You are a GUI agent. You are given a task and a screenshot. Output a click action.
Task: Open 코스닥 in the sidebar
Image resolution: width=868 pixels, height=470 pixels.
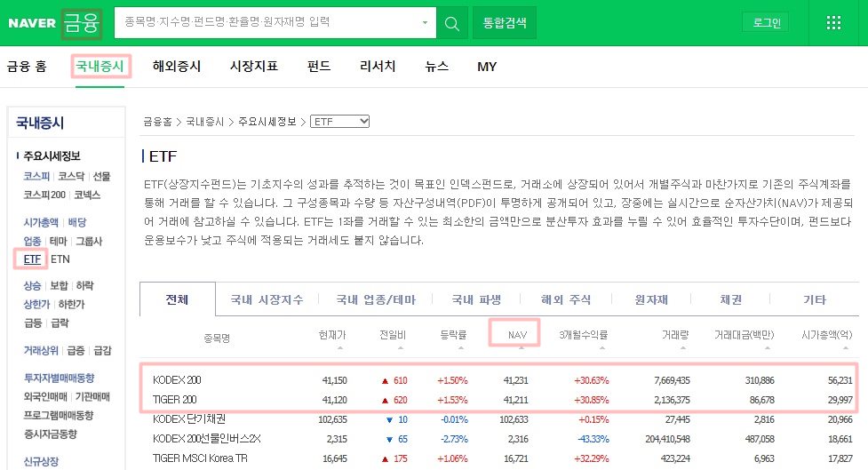(x=71, y=176)
